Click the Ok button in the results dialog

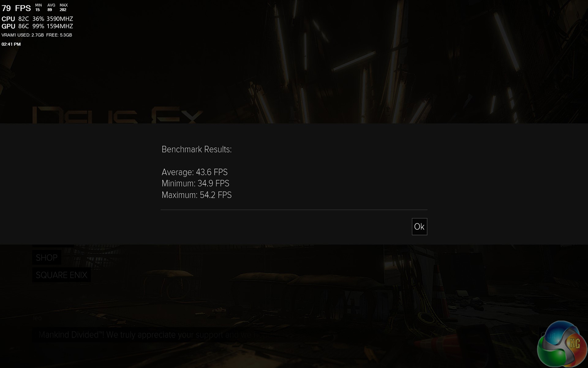419,227
